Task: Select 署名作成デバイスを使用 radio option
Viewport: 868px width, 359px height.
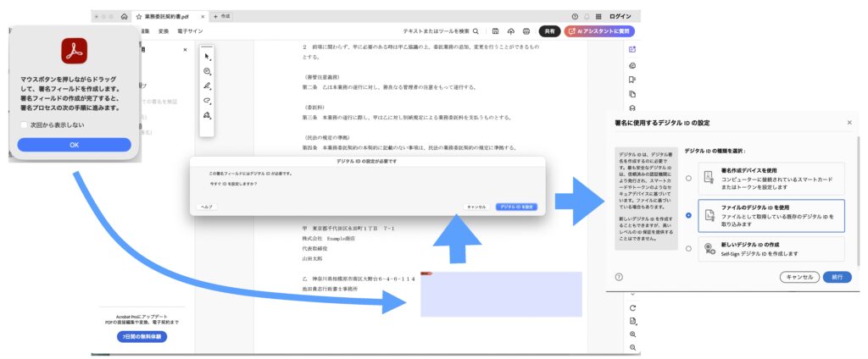Action: 688,178
